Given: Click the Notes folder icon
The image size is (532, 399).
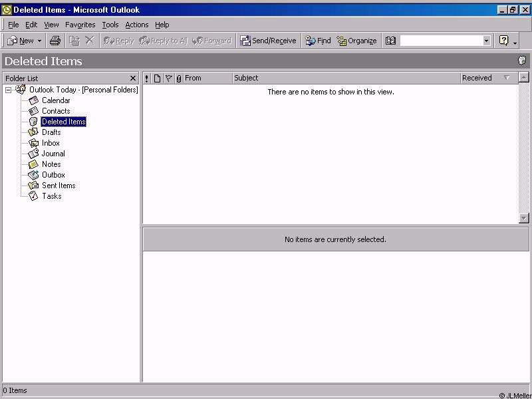Looking at the screenshot, I should click(33, 164).
